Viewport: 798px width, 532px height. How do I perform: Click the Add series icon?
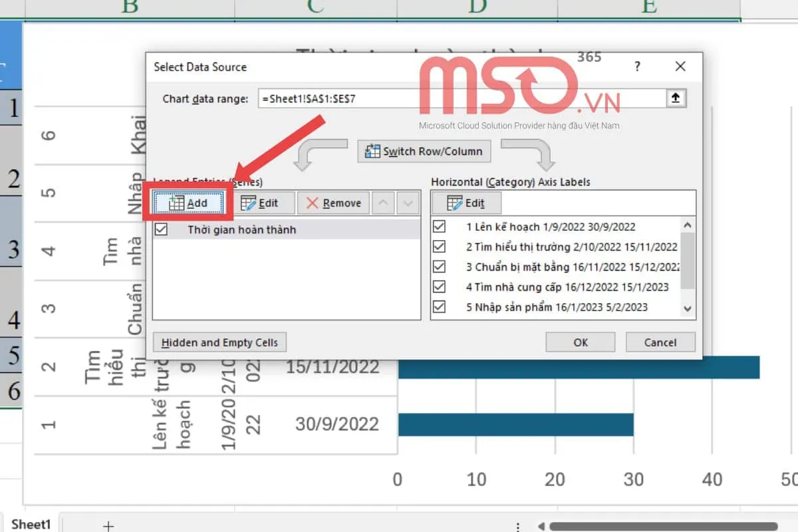coord(176,203)
